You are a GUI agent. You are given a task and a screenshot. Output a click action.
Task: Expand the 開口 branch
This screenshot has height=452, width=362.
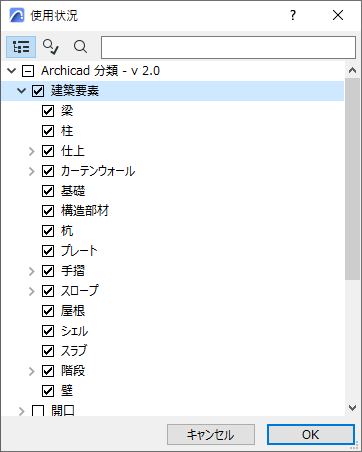pos(22,411)
